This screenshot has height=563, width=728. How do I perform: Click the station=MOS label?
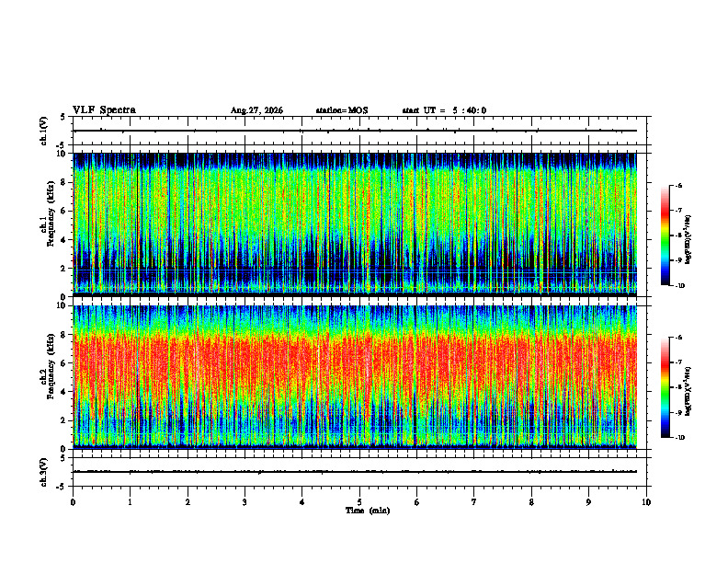[x=342, y=110]
